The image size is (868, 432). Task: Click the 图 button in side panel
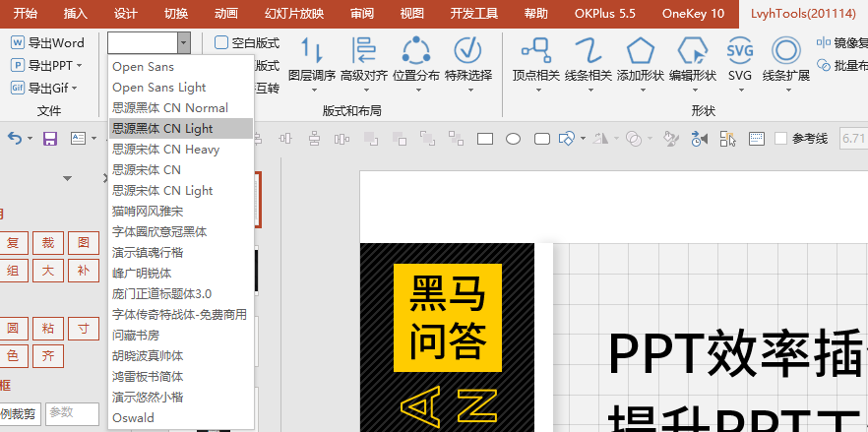(84, 243)
